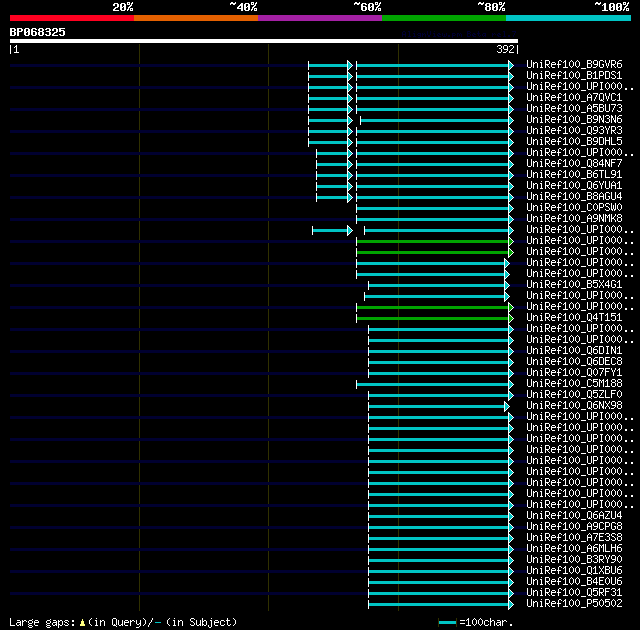Click the UniRef100_B9GVR6 hit label
The width and height of the screenshot is (640, 630).
(x=574, y=64)
